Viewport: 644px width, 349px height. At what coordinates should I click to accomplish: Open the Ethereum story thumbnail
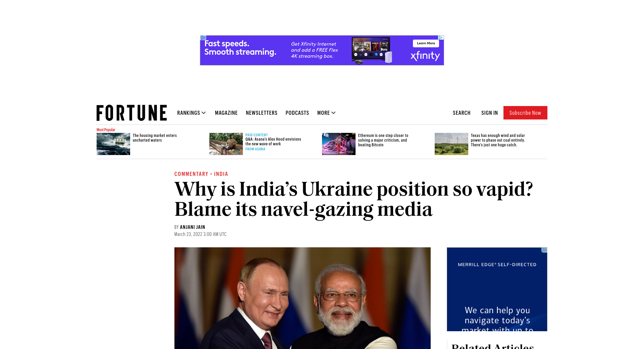tap(339, 144)
